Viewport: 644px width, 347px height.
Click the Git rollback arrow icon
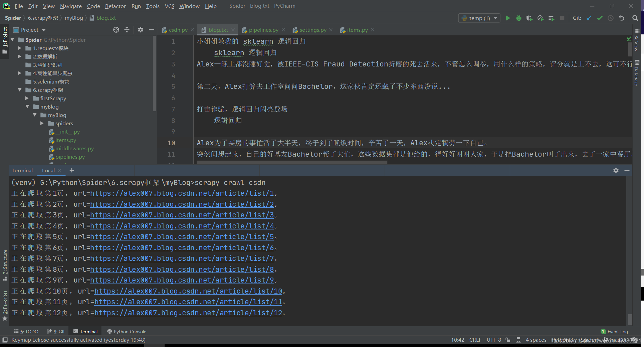point(622,18)
